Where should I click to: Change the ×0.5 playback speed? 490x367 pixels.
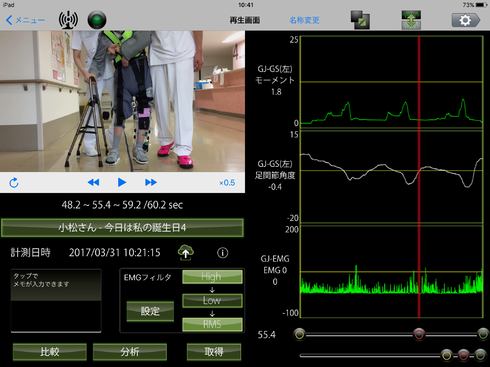227,183
